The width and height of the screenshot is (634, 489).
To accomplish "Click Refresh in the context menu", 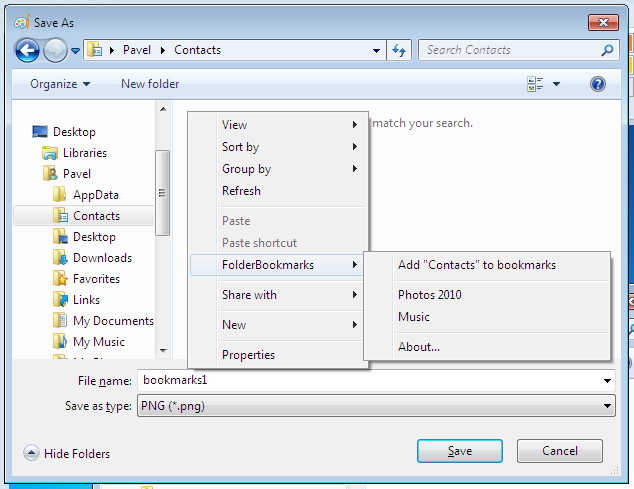I will [241, 191].
